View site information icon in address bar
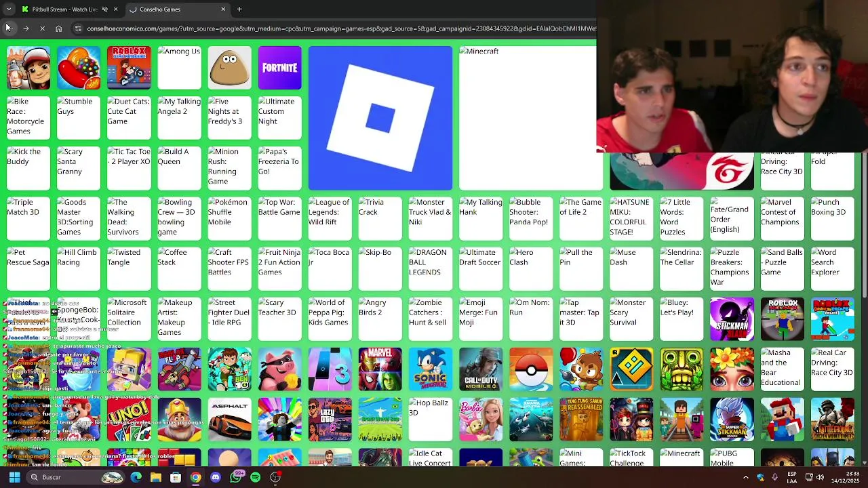This screenshot has height=488, width=868. (x=78, y=28)
